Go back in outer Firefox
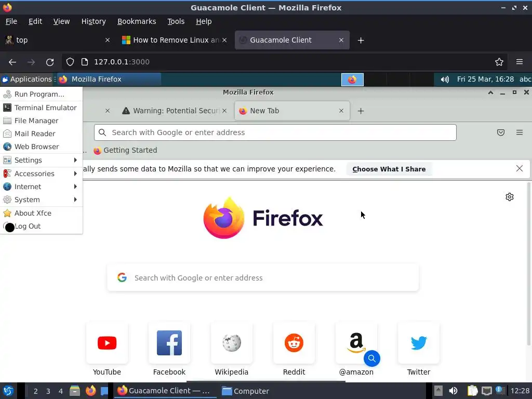Viewport: 532px width, 399px height. point(12,62)
